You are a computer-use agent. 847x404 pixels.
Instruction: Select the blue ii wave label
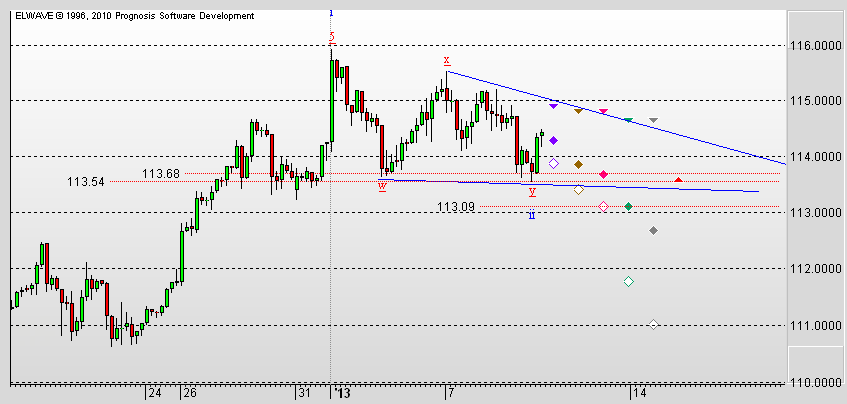tap(531, 215)
